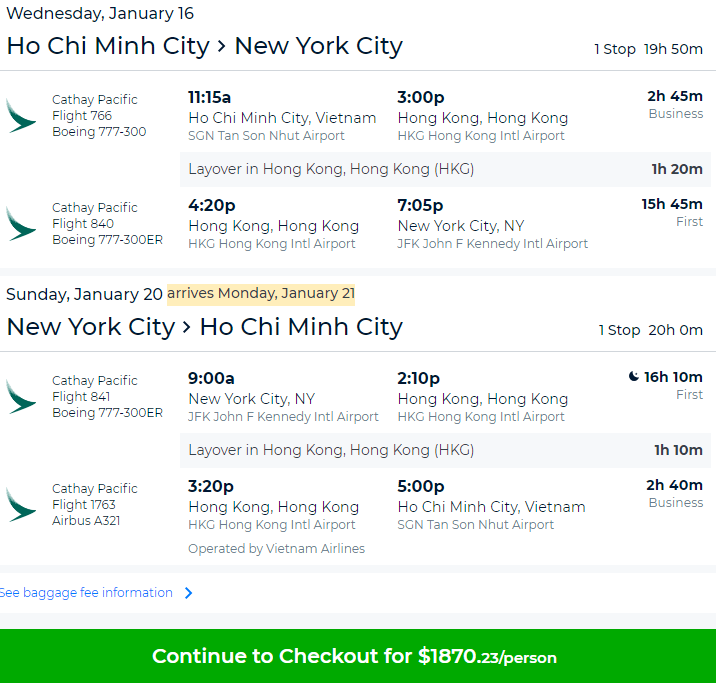Click Cathay Pacific logo for Flight 766
This screenshot has height=683, width=716.
[x=21, y=116]
